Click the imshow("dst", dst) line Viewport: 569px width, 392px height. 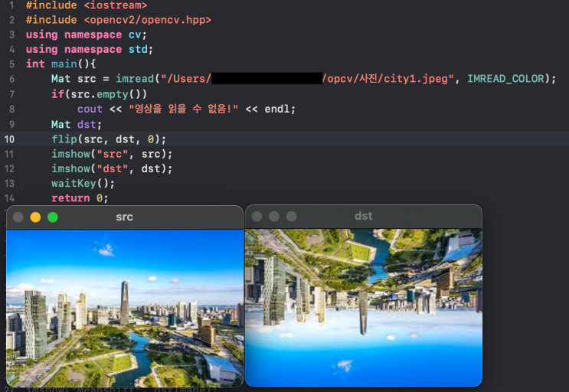pos(112,168)
